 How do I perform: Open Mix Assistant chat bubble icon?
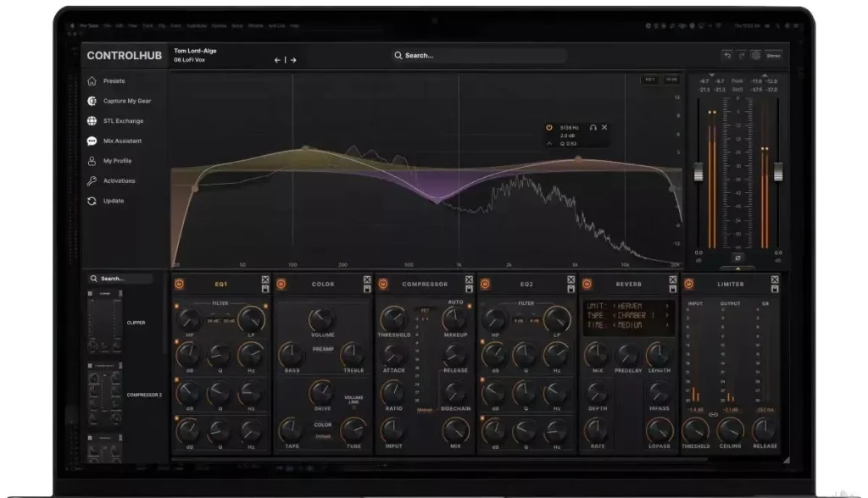click(x=92, y=141)
